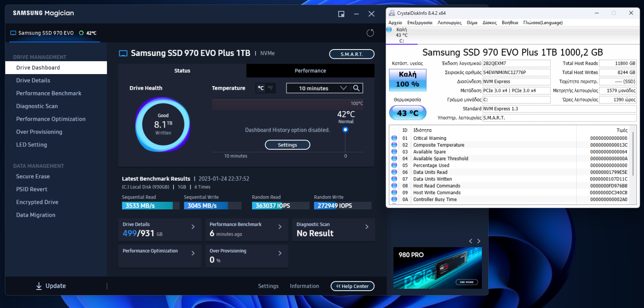Switch temperature unit to Fahrenheit

point(270,88)
